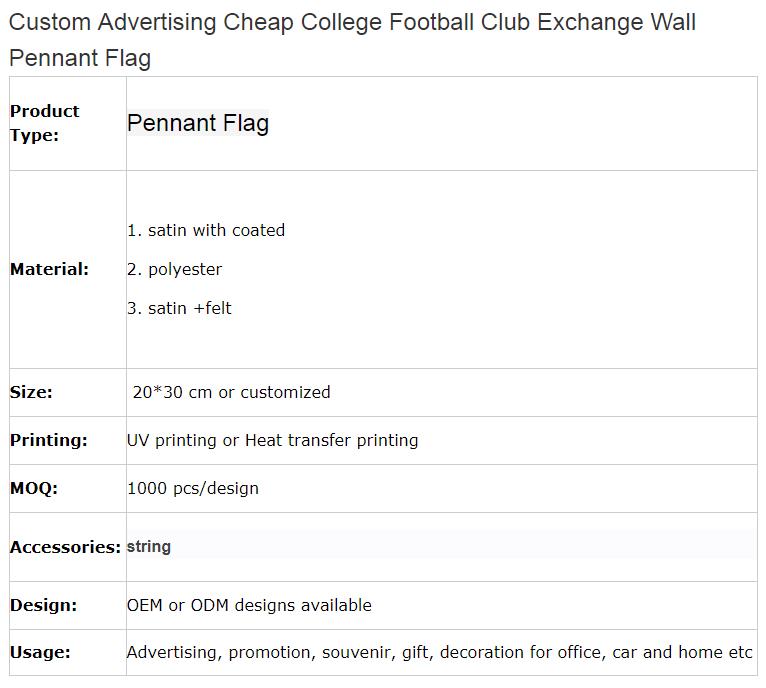This screenshot has height=688, width=766.
Task: Click '3. satin +felt' material line
Action: (x=179, y=308)
